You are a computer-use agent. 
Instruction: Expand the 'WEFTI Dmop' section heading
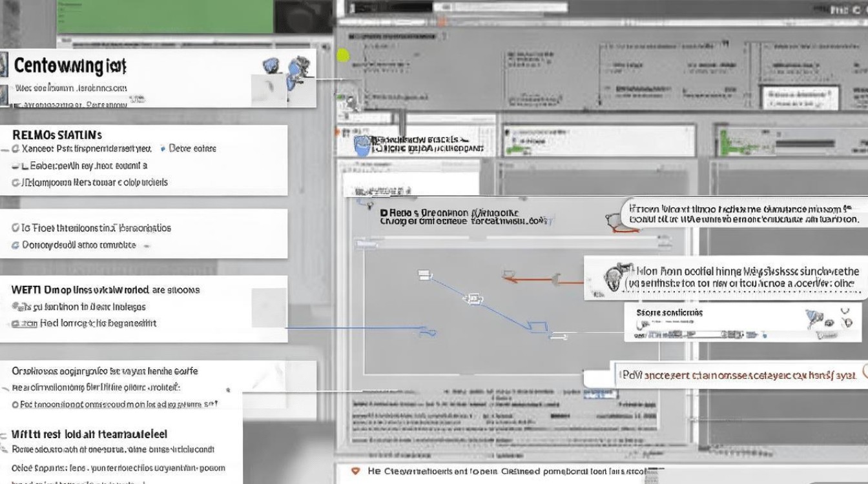[x=105, y=290]
